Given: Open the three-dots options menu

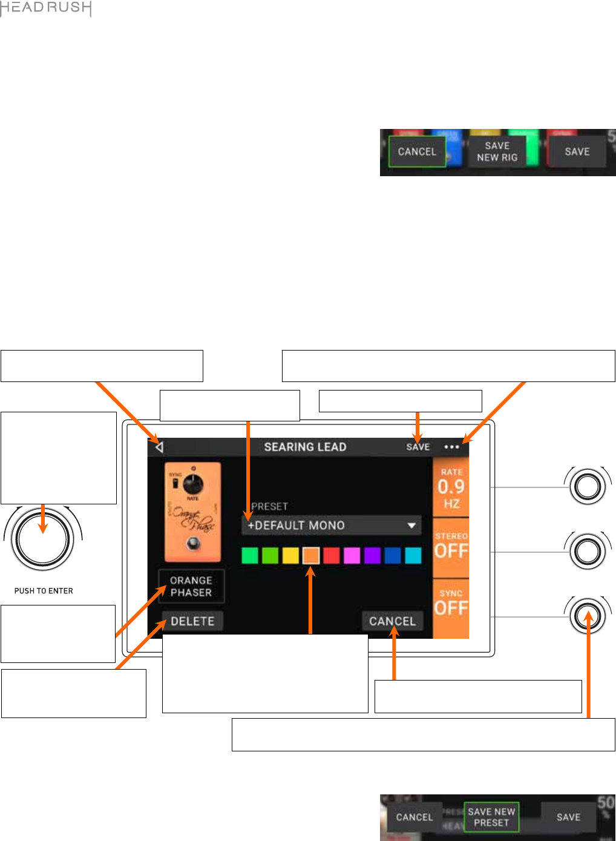Looking at the screenshot, I should click(x=451, y=447).
